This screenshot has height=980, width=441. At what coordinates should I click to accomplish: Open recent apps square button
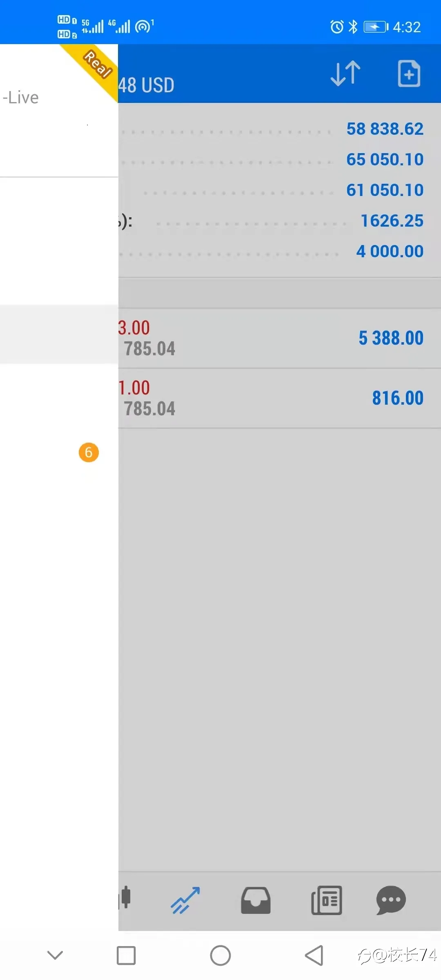pyautogui.click(x=126, y=955)
